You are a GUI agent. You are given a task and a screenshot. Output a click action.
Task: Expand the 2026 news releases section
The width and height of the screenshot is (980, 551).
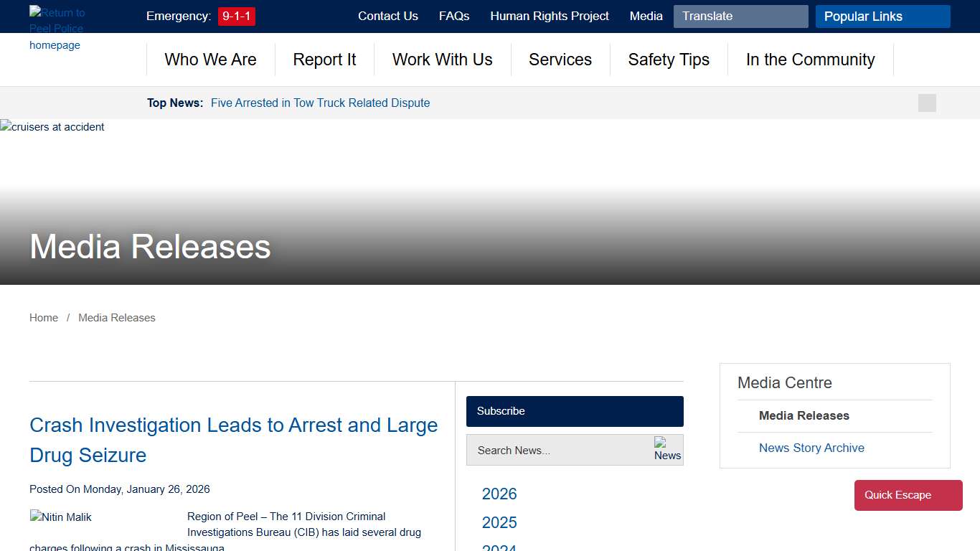[x=499, y=494]
